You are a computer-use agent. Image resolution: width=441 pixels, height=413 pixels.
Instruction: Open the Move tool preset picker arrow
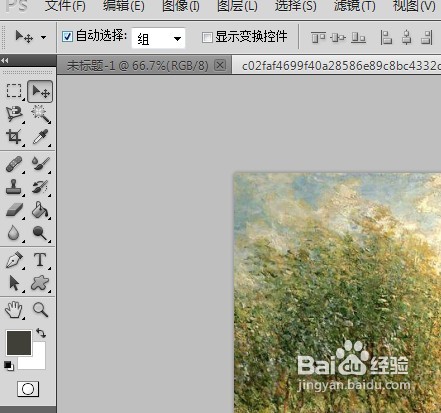tap(44, 37)
